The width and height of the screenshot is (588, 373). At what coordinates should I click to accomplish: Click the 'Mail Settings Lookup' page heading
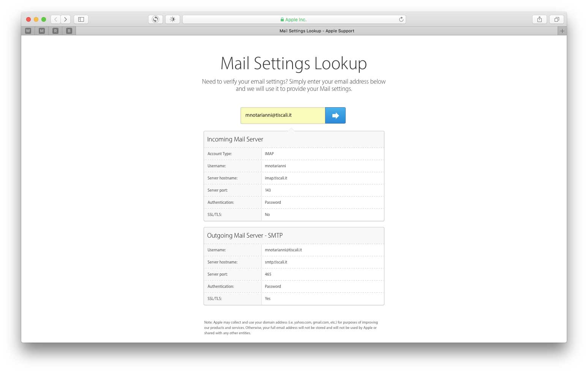pos(294,63)
